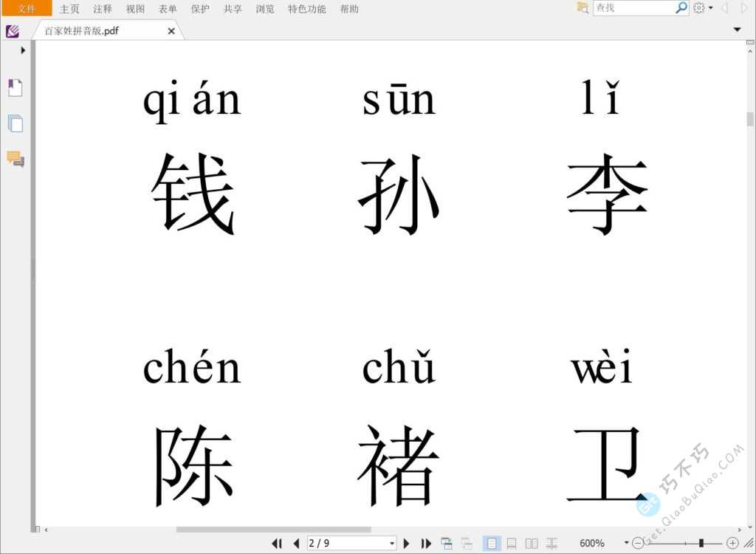Screen dimensions: 756x554
Task: Jump to the first page
Action: click(277, 544)
